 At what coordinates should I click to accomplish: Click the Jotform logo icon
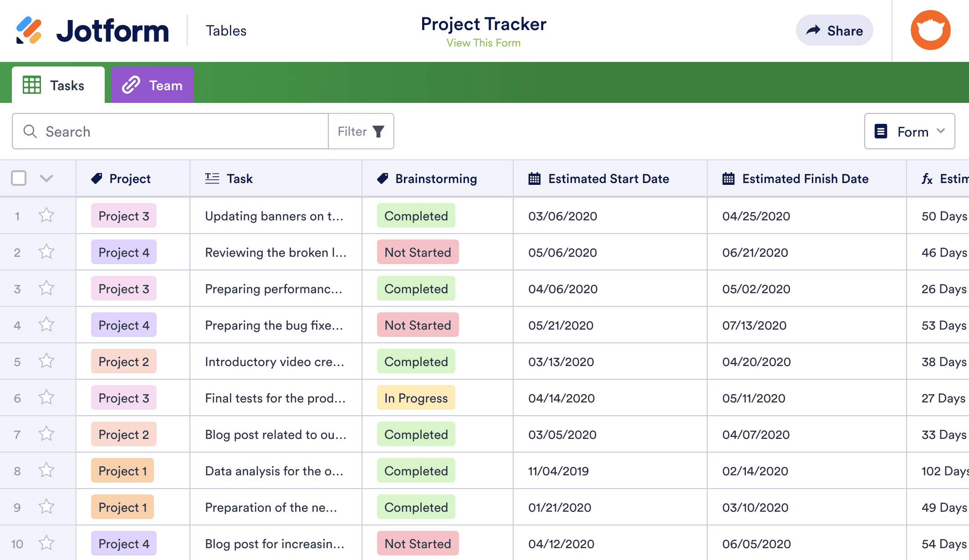click(29, 31)
